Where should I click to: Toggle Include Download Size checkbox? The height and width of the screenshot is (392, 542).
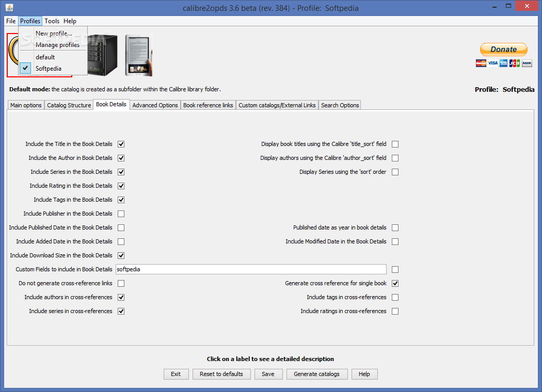coord(121,256)
